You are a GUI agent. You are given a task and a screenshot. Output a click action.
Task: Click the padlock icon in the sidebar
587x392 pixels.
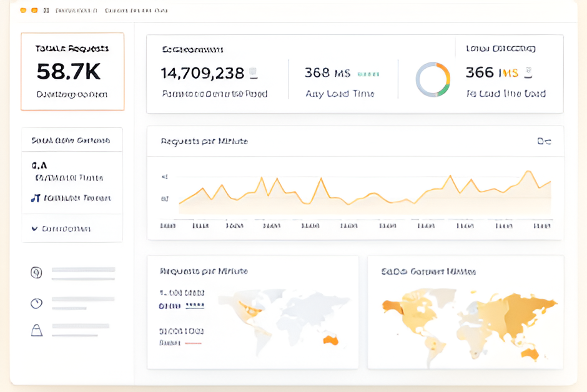(36, 330)
